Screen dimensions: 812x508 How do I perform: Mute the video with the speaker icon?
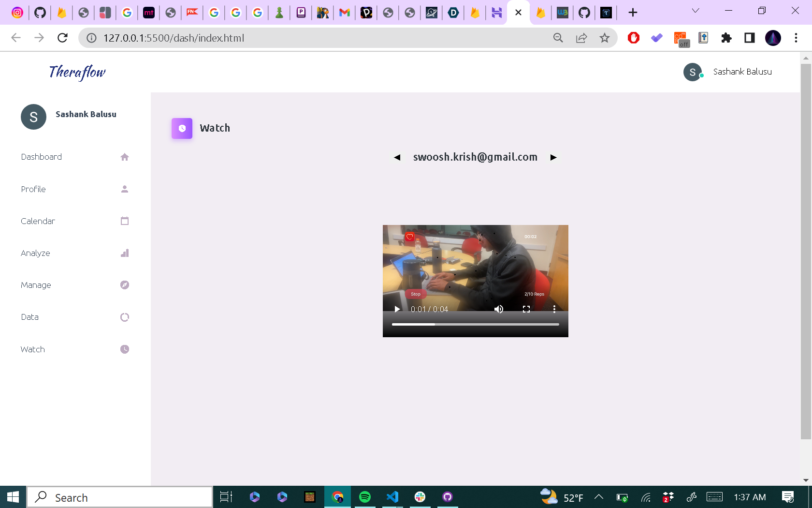(499, 309)
